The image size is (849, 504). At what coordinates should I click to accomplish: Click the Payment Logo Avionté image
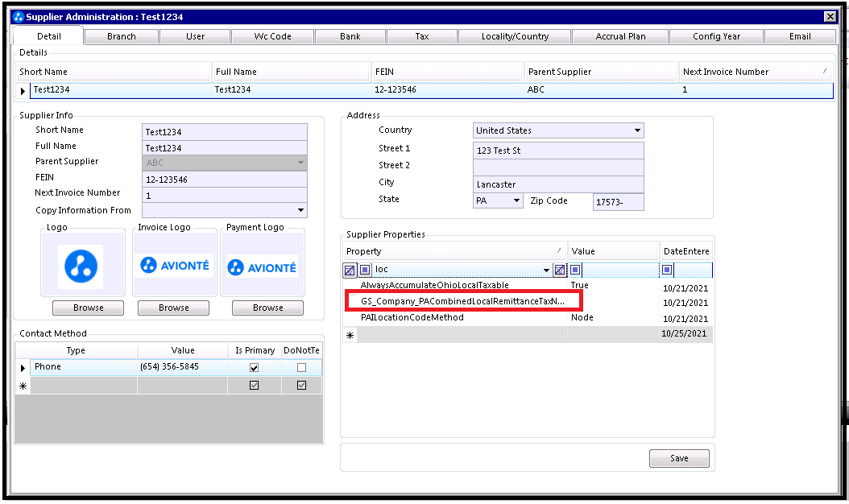pyautogui.click(x=262, y=266)
